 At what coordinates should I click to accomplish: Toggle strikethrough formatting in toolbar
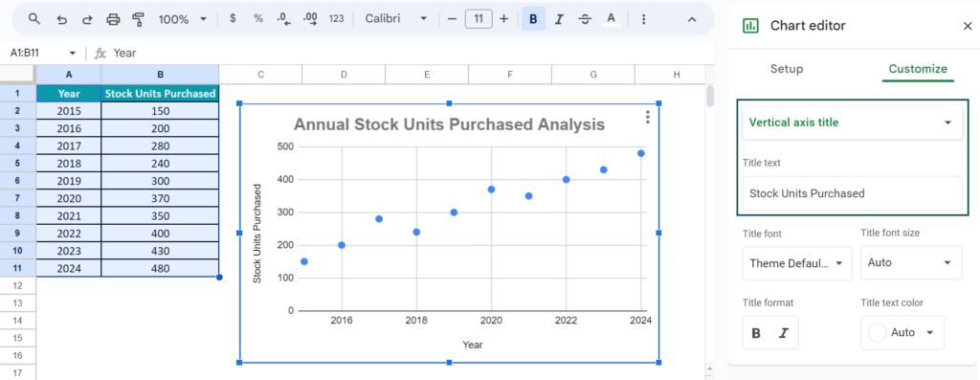click(x=585, y=19)
